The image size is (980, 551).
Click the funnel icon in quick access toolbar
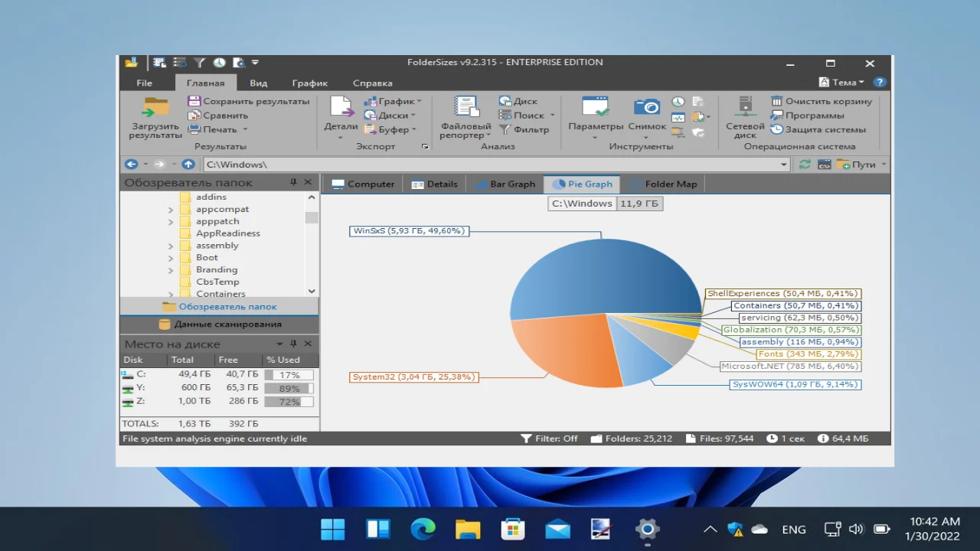tap(199, 63)
